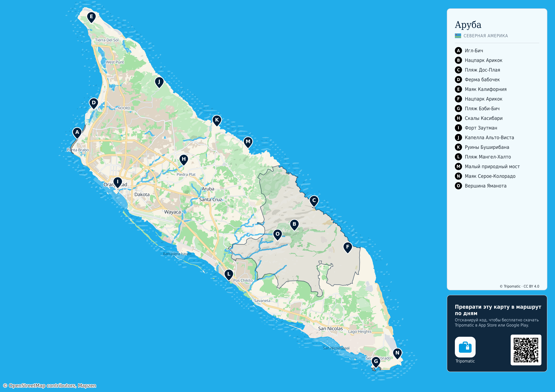Select legend entry Игл-Бич
This screenshot has height=392, width=555.
pos(469,51)
